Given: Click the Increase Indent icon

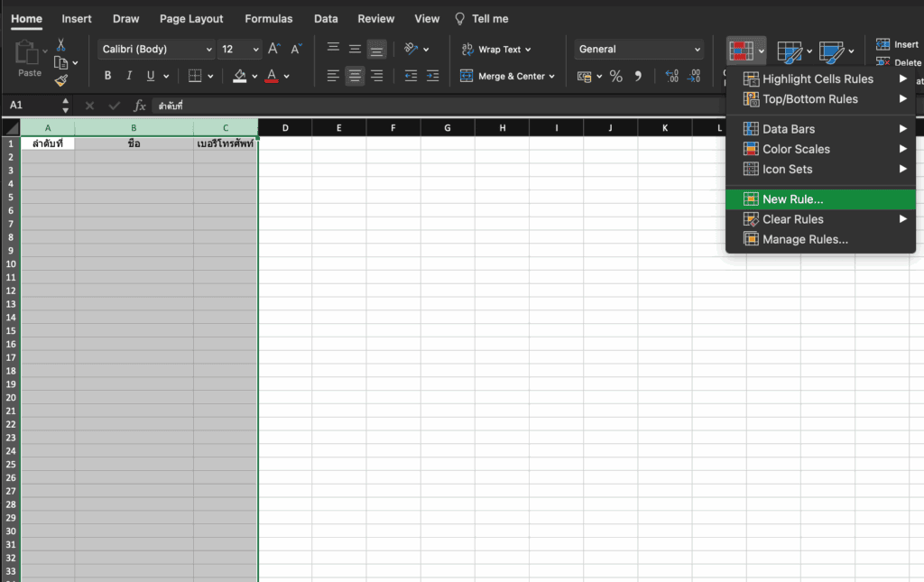Looking at the screenshot, I should click(x=432, y=76).
